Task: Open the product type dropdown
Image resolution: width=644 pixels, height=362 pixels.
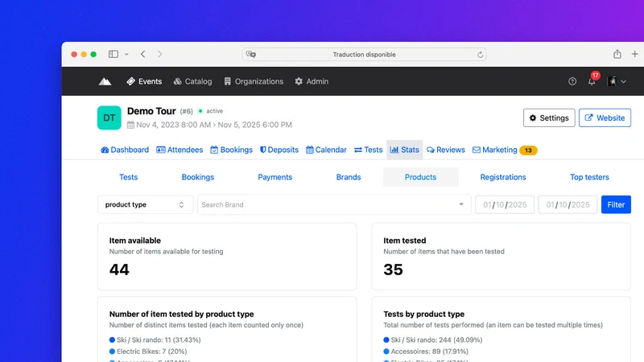Action: pos(145,204)
